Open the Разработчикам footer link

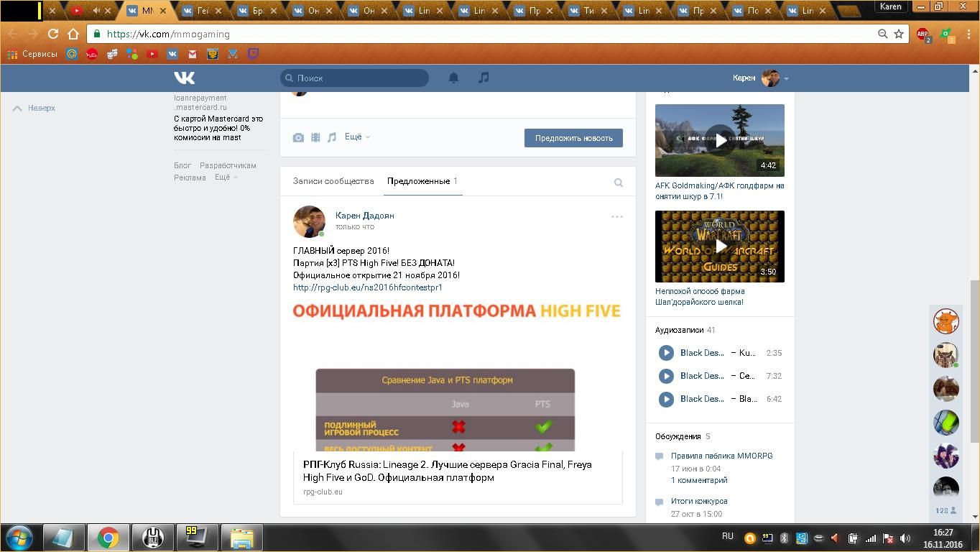(x=228, y=165)
